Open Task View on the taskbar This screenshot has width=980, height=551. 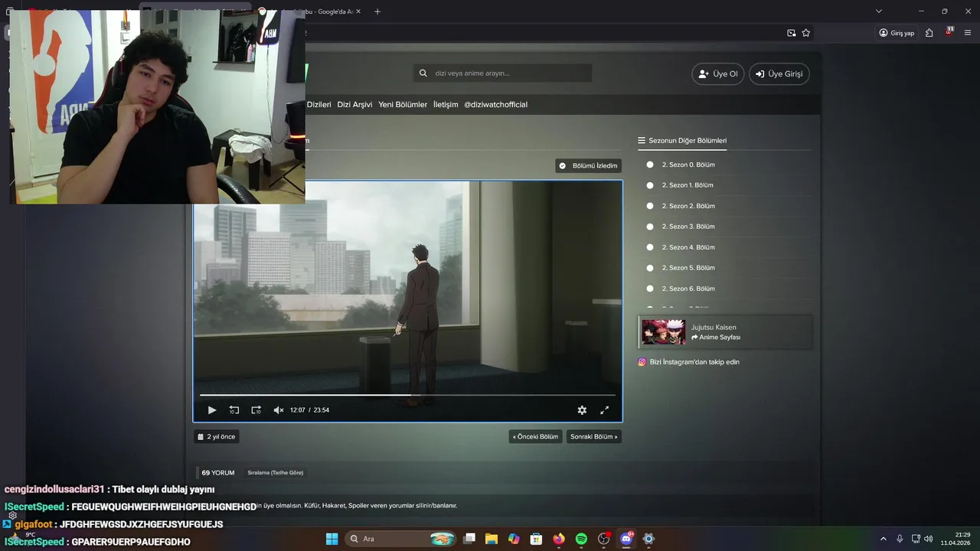tap(469, 539)
